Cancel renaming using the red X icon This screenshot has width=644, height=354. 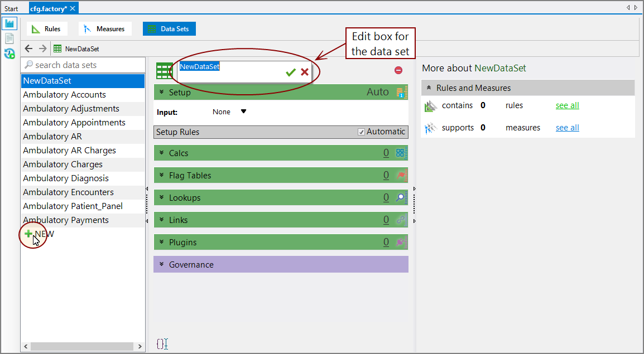tap(304, 71)
